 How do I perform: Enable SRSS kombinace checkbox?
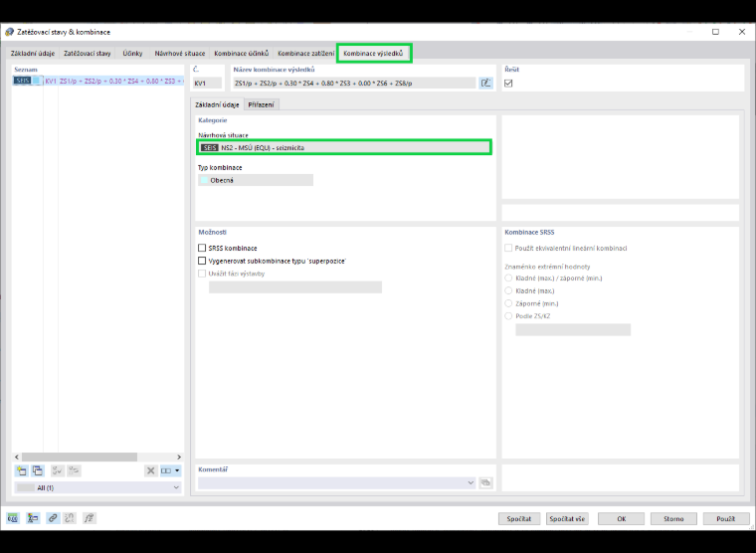tap(202, 248)
